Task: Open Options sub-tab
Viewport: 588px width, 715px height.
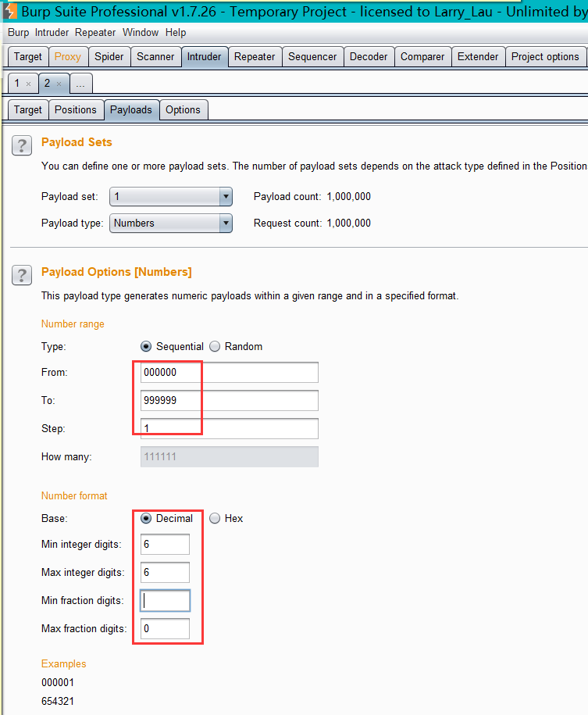Action: click(183, 110)
